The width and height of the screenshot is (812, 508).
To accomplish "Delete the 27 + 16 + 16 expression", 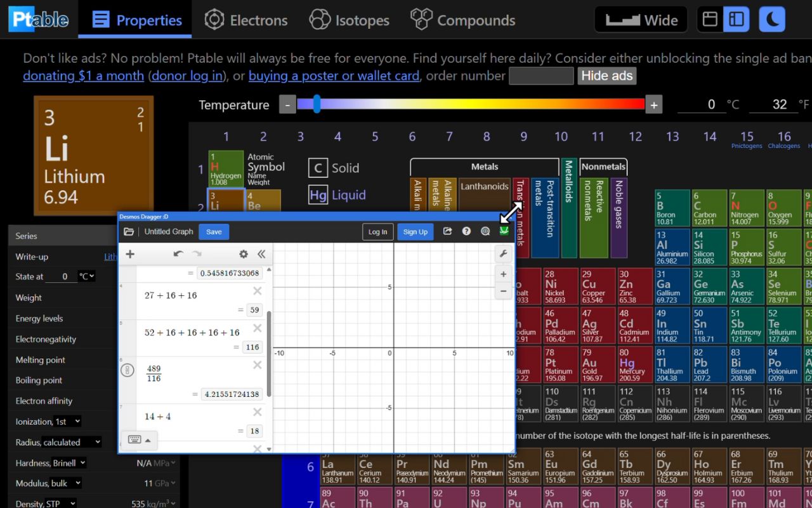I will click(257, 291).
